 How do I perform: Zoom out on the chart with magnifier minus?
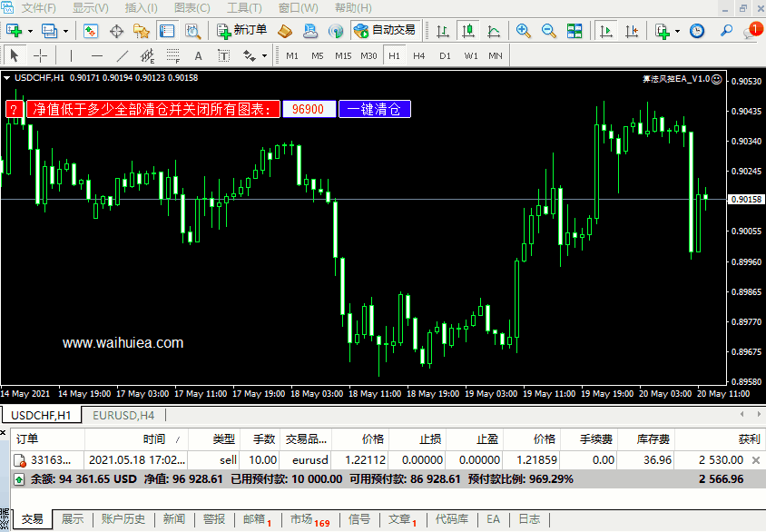point(548,30)
